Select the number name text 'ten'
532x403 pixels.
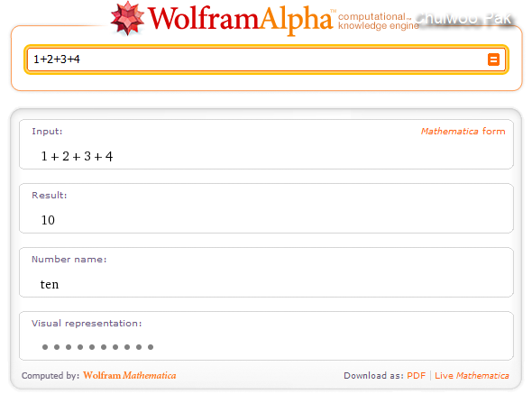tap(50, 284)
